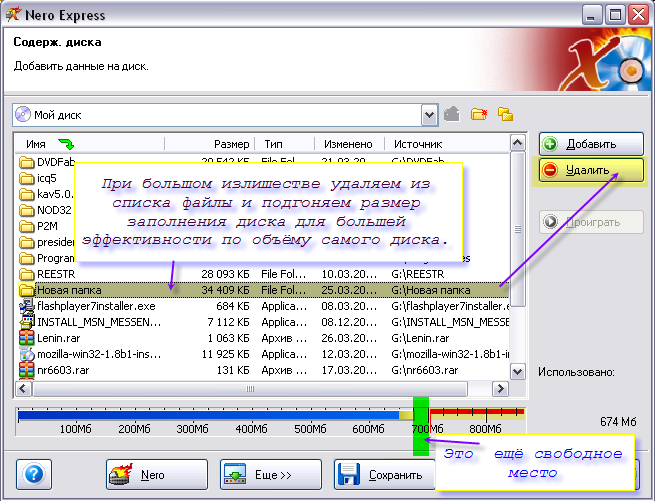This screenshot has width=655, height=501.
Task: Select the NOD32 folder icon
Action: point(27,210)
